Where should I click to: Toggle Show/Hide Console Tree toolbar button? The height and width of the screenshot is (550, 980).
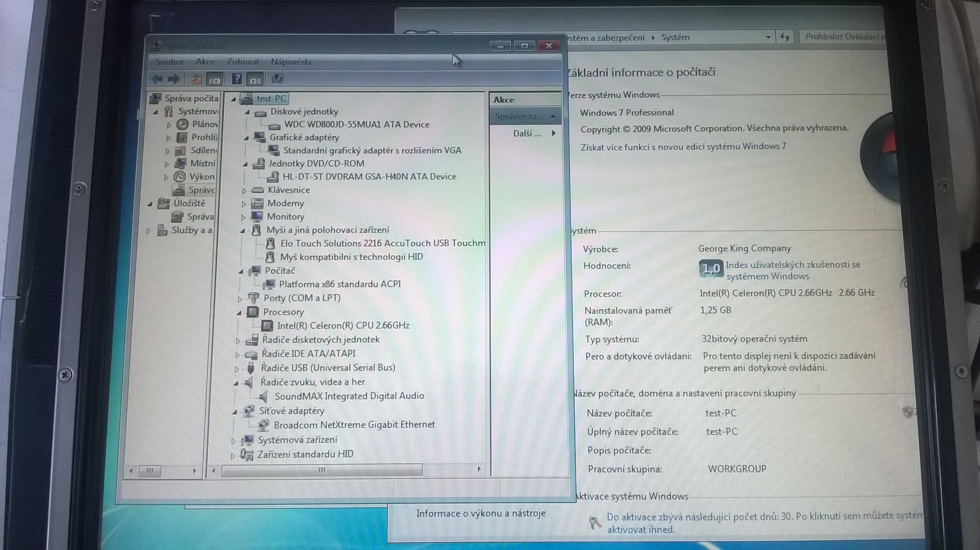215,79
